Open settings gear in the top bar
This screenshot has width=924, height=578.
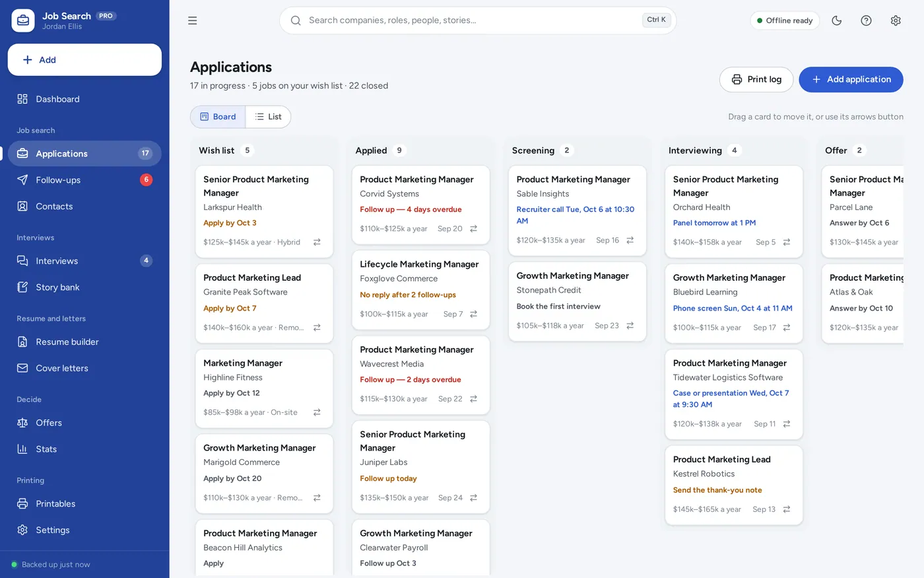point(896,20)
